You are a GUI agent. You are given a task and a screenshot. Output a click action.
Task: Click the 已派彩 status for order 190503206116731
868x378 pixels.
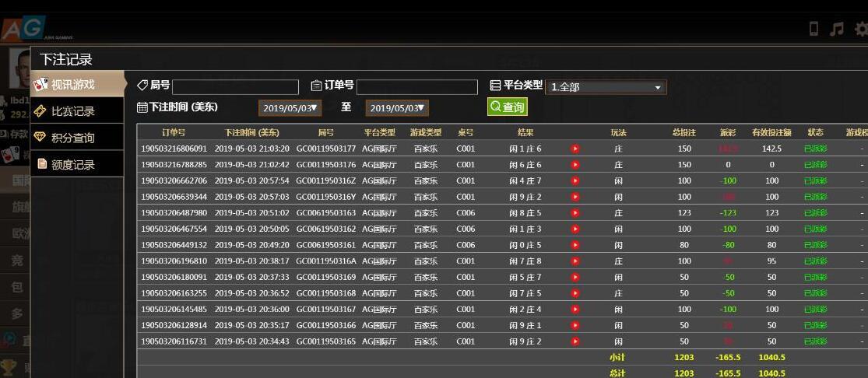tap(815, 341)
